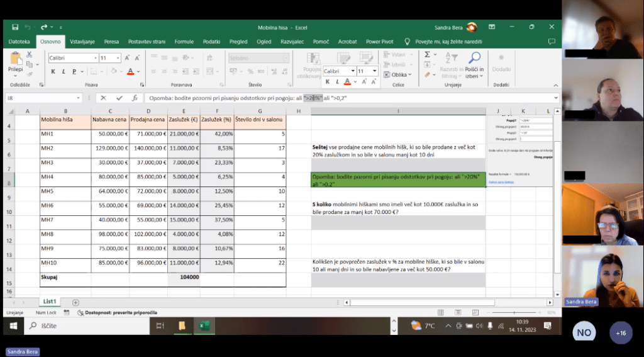Toggle underline (P) in the ribbon font group
644x357 pixels.
tap(75, 72)
